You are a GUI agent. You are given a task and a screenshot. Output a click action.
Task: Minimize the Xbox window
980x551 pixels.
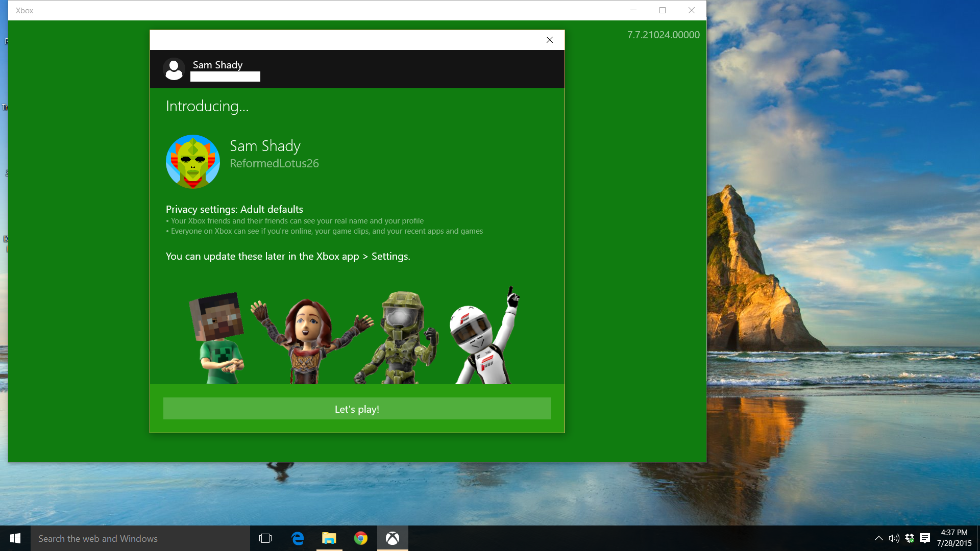633,10
